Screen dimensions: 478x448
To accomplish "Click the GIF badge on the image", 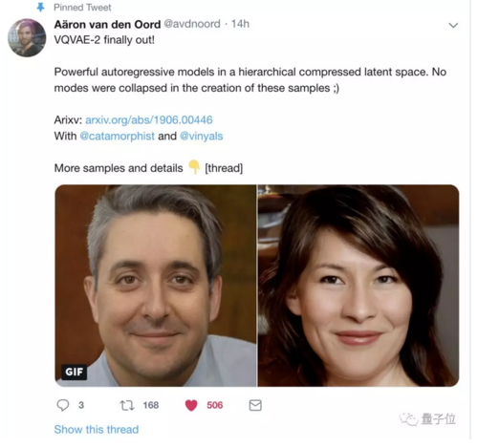I will click(75, 372).
